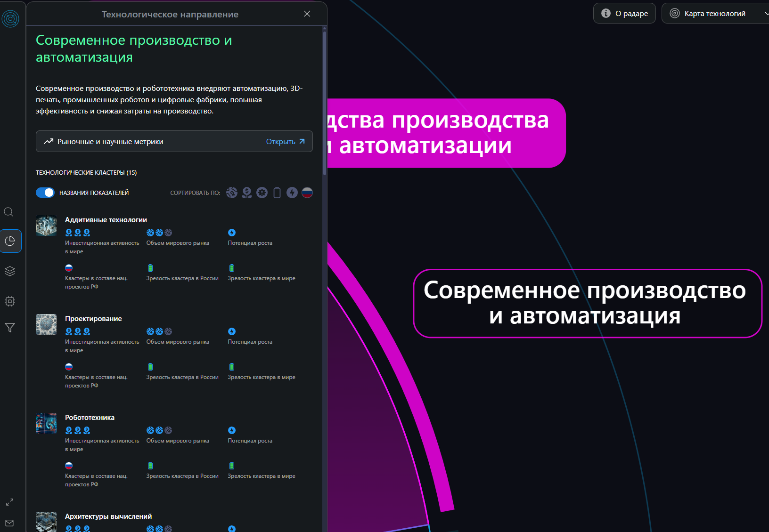Click the fullscreen expand arrows icon
Image resolution: width=769 pixels, height=532 pixels.
[x=9, y=502]
